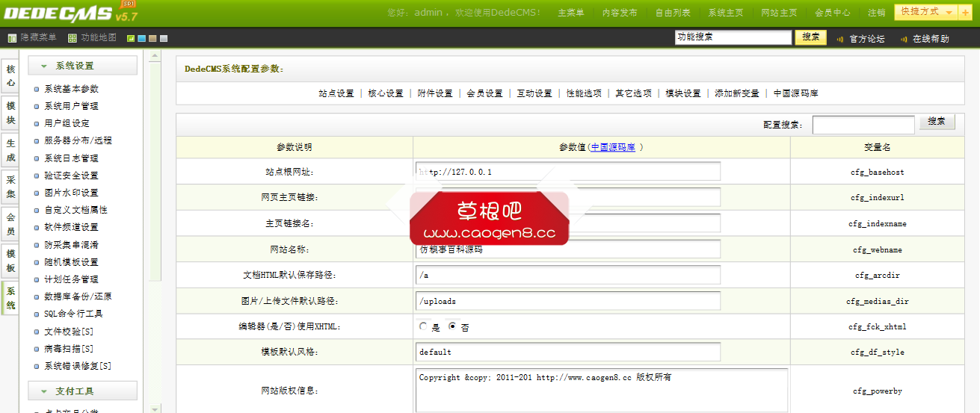Open 自定义文档属性 in sidebar

click(75, 210)
